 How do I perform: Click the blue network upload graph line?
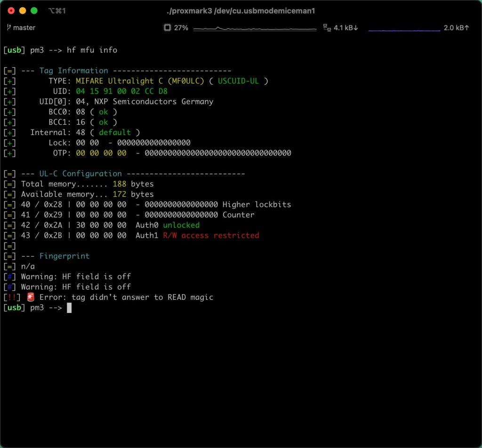tap(404, 30)
